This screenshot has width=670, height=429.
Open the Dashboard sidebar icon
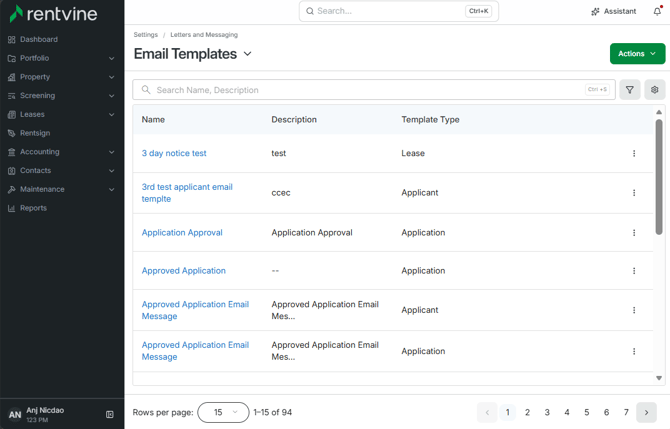pyautogui.click(x=12, y=39)
